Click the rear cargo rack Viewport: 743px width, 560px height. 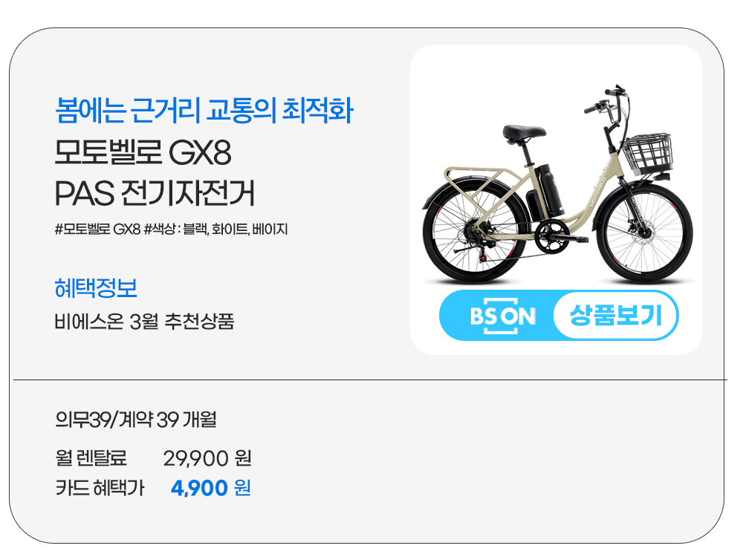tap(470, 176)
